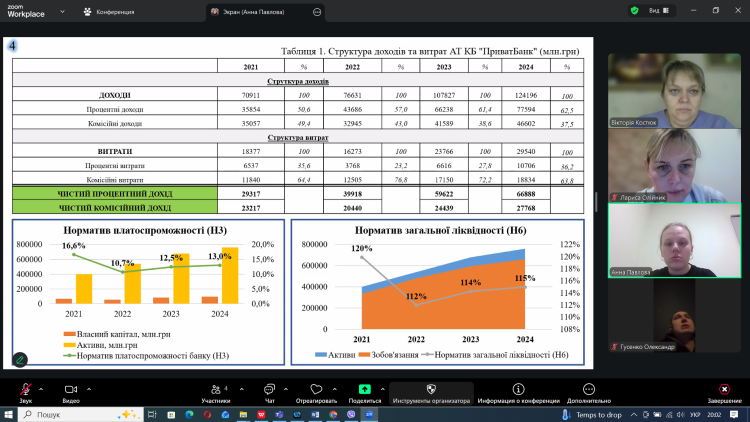Click Структура доходів table heading
Image resolution: width=750 pixels, height=422 pixels.
tap(298, 81)
